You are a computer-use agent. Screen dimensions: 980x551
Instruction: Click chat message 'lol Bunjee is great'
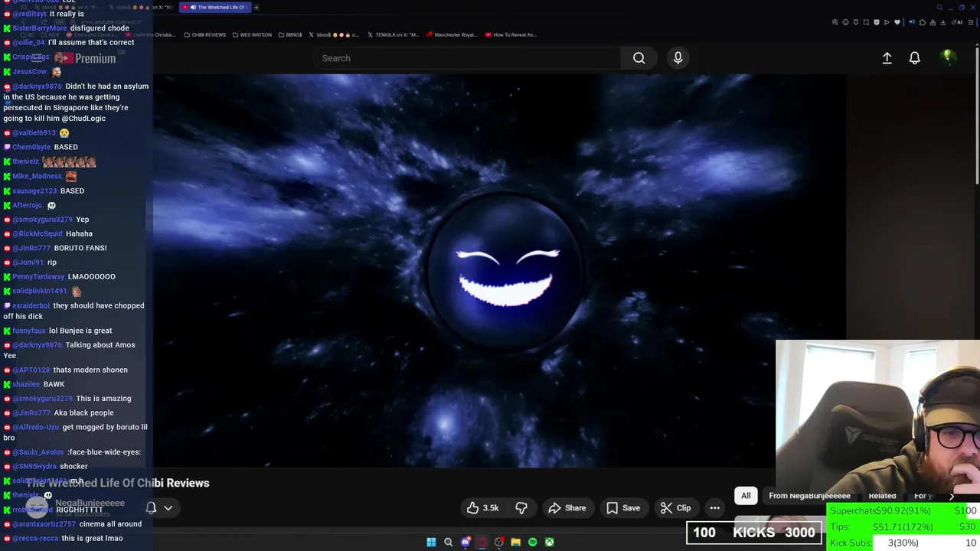(80, 331)
